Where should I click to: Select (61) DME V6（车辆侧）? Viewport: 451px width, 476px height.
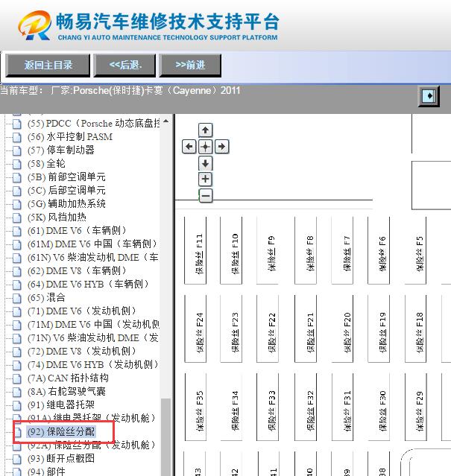point(77,231)
